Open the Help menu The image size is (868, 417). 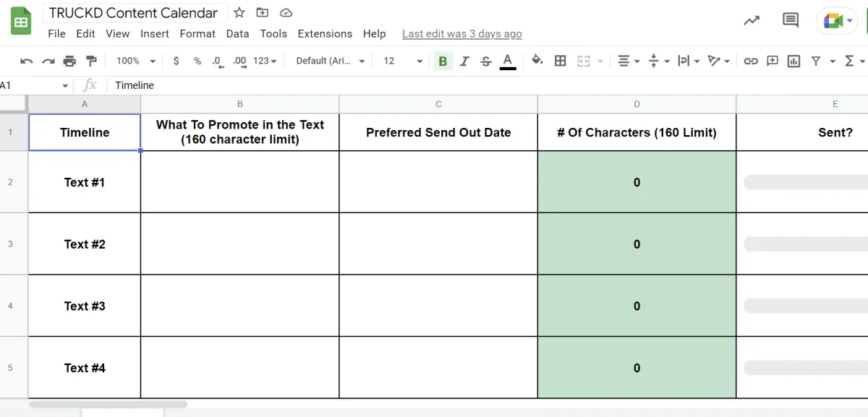(x=374, y=34)
